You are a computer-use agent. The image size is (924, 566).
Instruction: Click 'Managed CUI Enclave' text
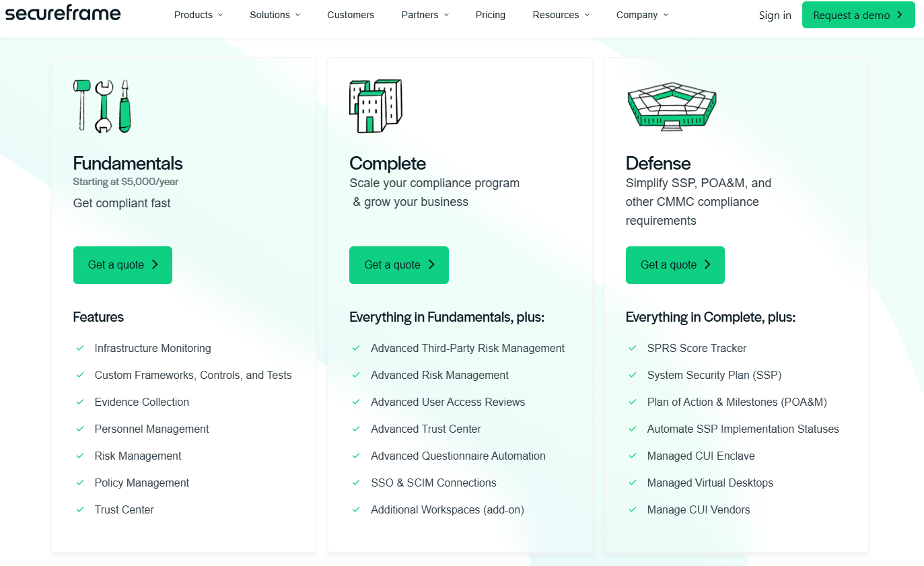701,456
